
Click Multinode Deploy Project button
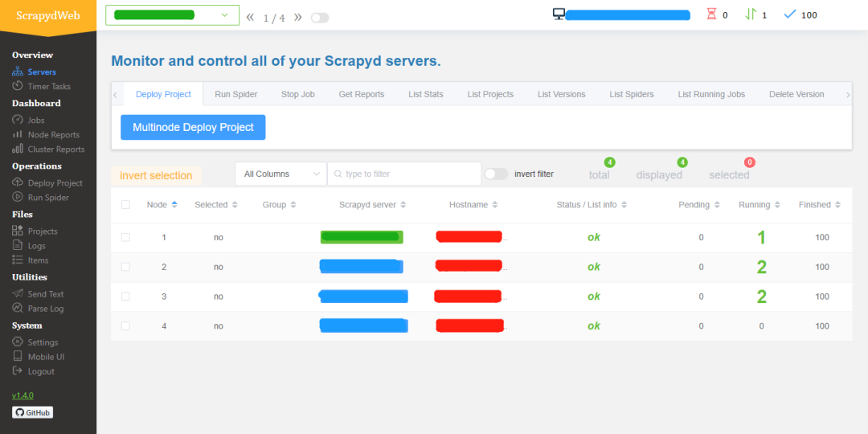coord(193,127)
